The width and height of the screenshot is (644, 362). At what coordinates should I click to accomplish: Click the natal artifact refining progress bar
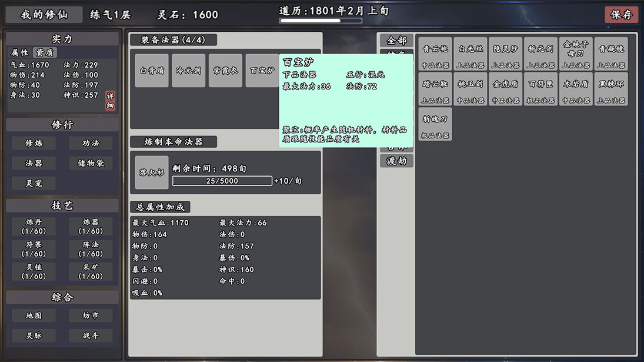pos(222,181)
